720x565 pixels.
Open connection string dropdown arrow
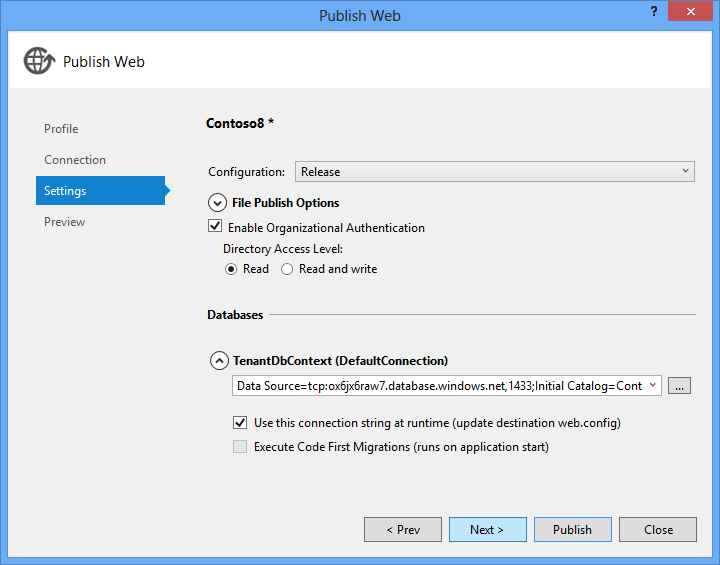click(652, 385)
